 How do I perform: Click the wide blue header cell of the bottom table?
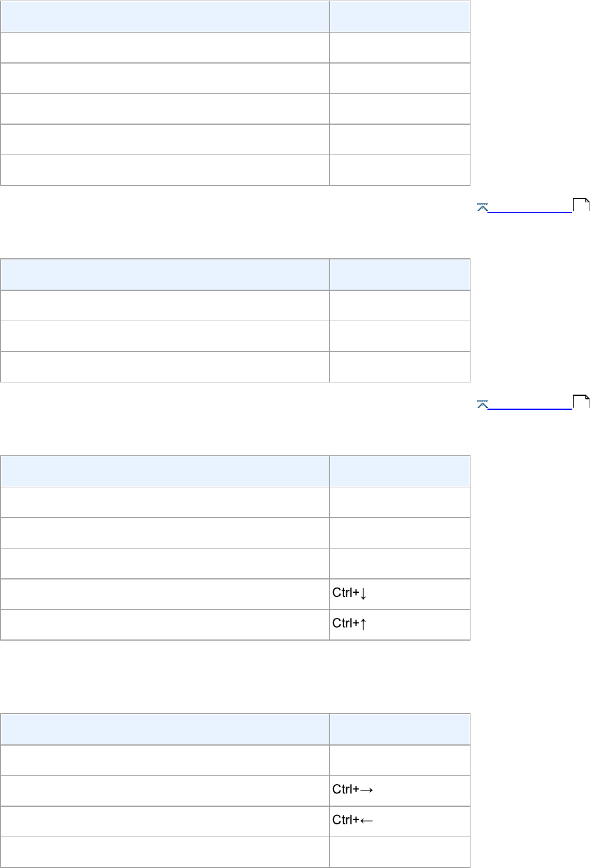(x=165, y=729)
